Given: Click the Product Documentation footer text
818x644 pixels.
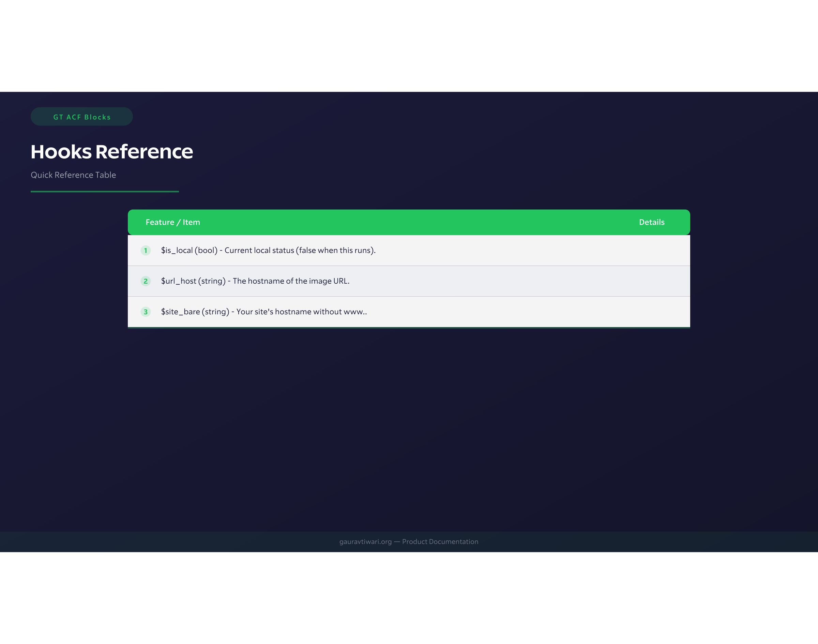Looking at the screenshot, I should click(440, 542).
